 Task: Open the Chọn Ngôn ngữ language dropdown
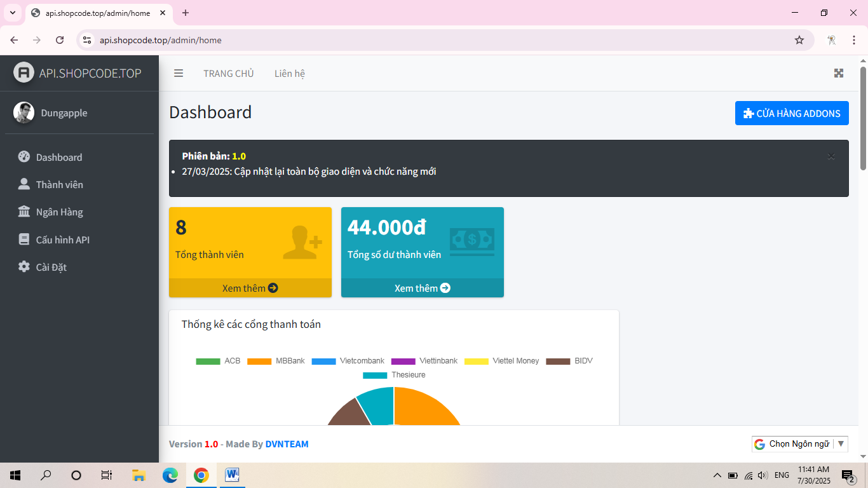(x=800, y=444)
